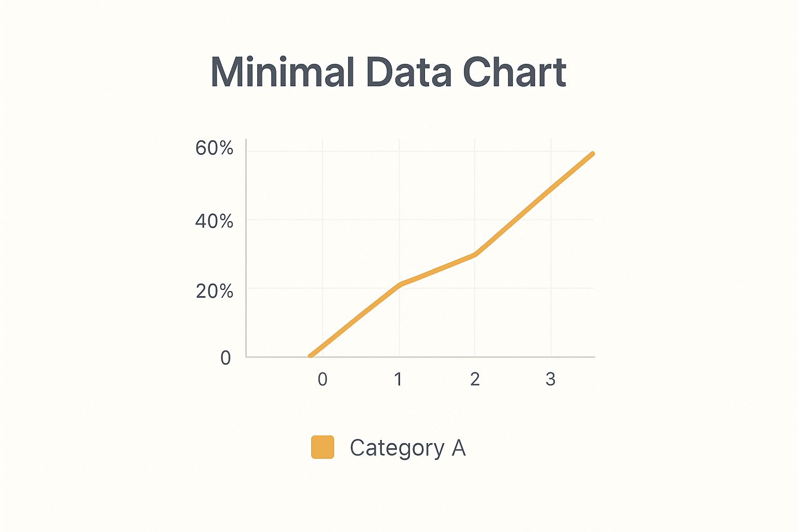Viewport: 798px width, 532px height.
Task: Click the 20% y-axis label
Action: point(214,291)
